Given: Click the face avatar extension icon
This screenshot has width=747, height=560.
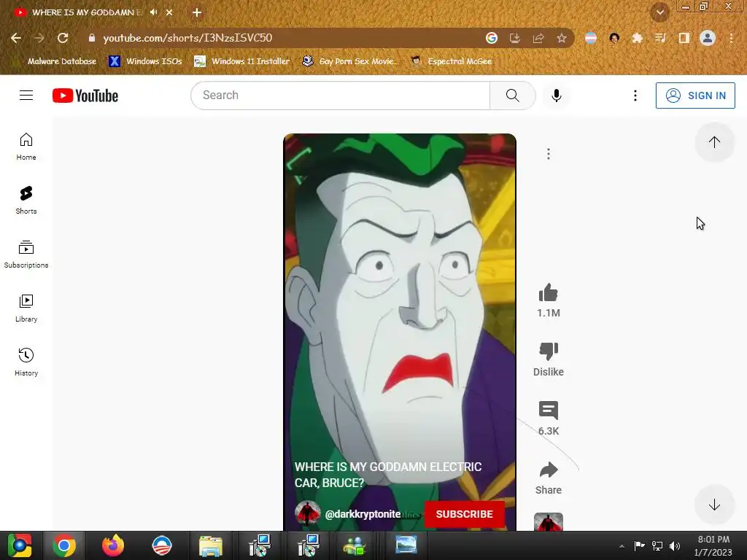Looking at the screenshot, I should pos(614,38).
